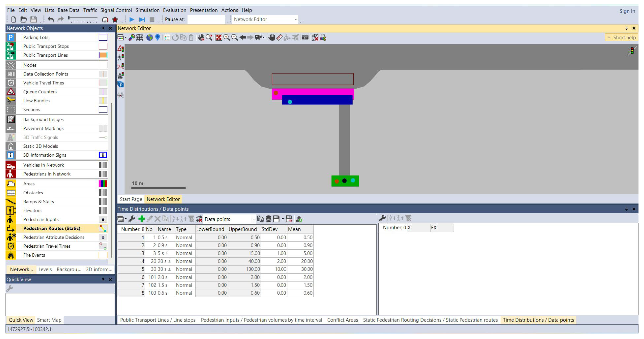Click the show entire network icon

[219, 38]
